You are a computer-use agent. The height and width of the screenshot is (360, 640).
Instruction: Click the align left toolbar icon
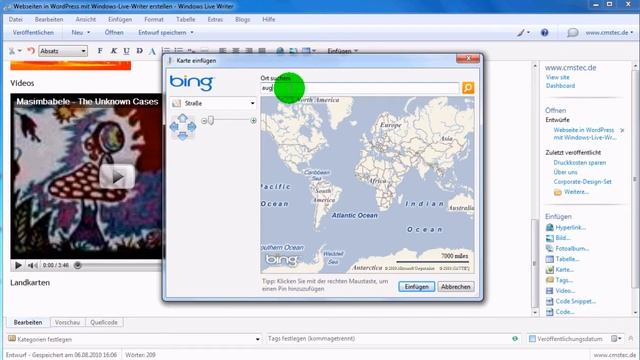[222, 51]
